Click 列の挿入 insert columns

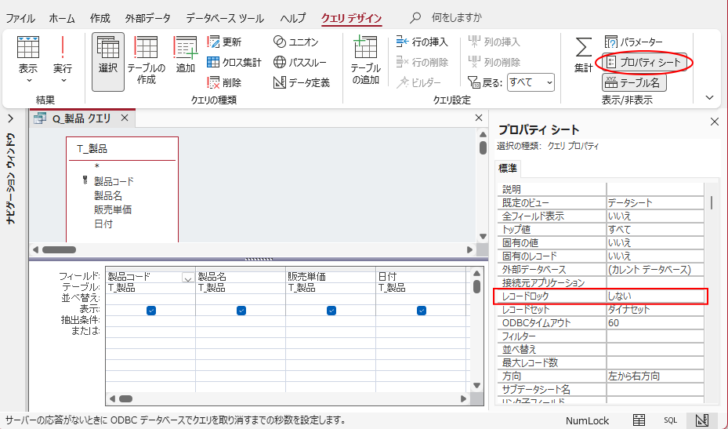(x=494, y=42)
